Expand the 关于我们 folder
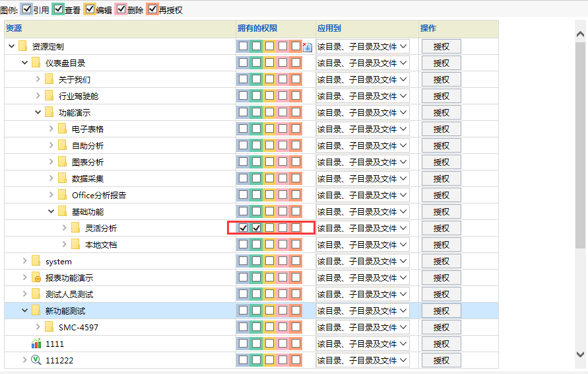 (x=38, y=79)
